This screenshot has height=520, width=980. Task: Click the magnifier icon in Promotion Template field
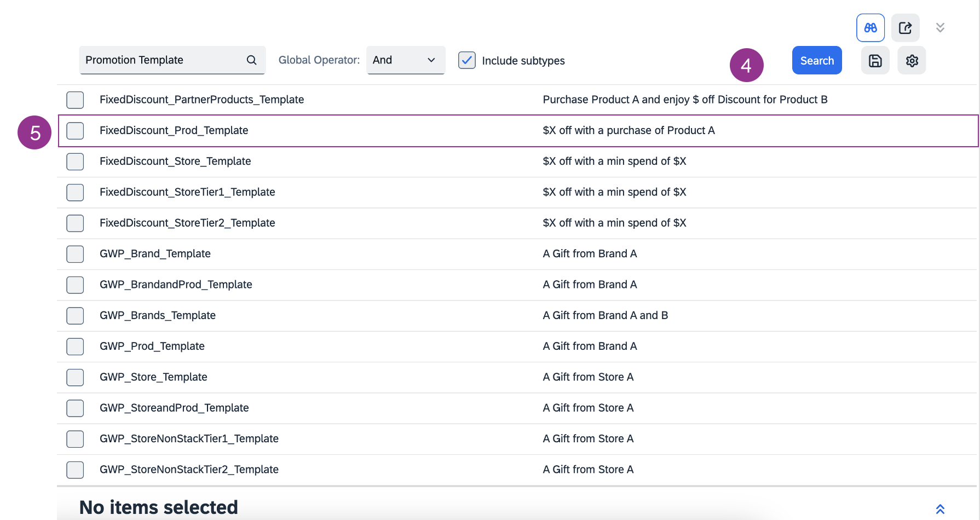pos(251,60)
